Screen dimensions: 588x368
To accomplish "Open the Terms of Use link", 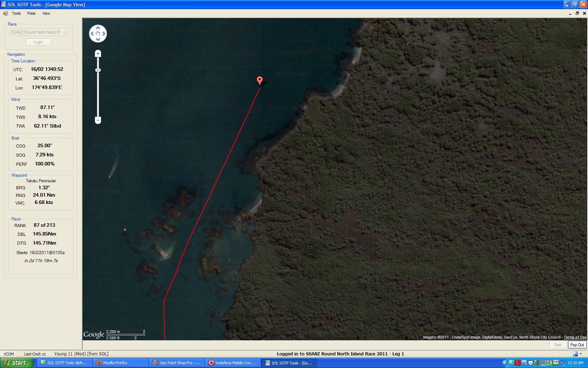I will tap(575, 337).
